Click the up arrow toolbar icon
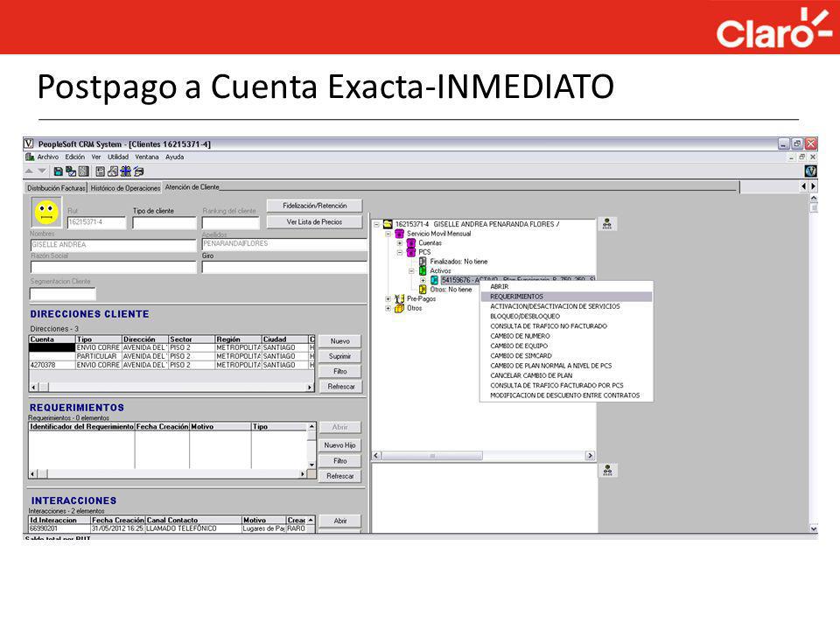This screenshot has height=630, width=840. (29, 171)
